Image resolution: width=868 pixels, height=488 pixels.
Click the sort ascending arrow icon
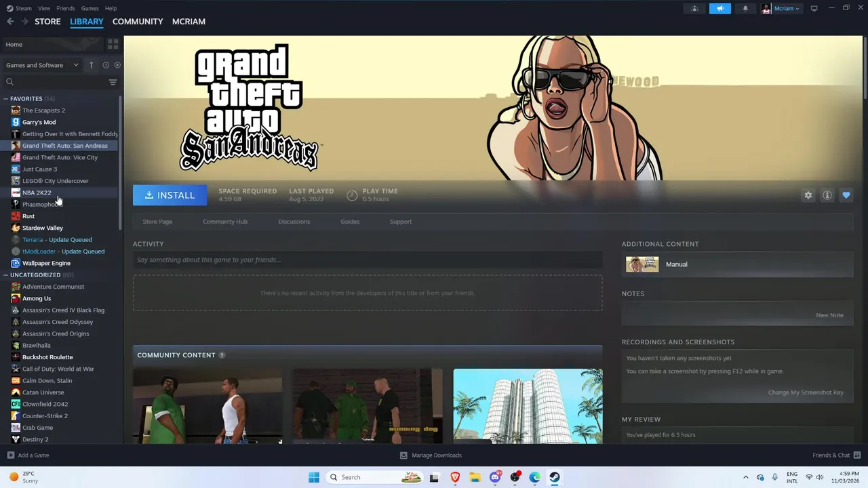pos(92,65)
